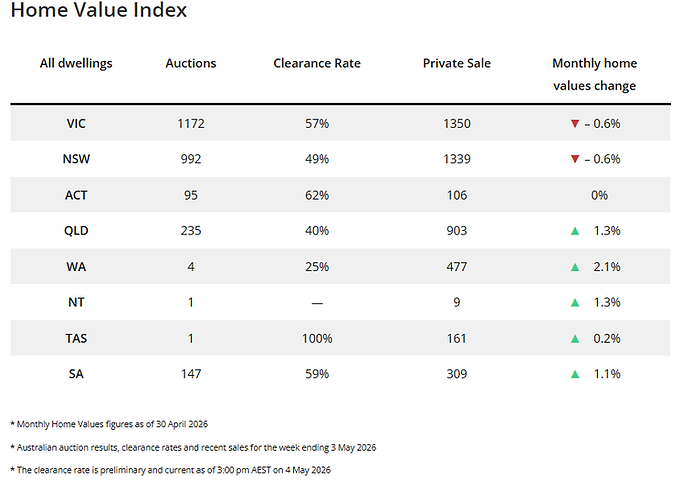The image size is (692, 480).
Task: Click QLD clearance rate 40%
Action: click(x=317, y=231)
